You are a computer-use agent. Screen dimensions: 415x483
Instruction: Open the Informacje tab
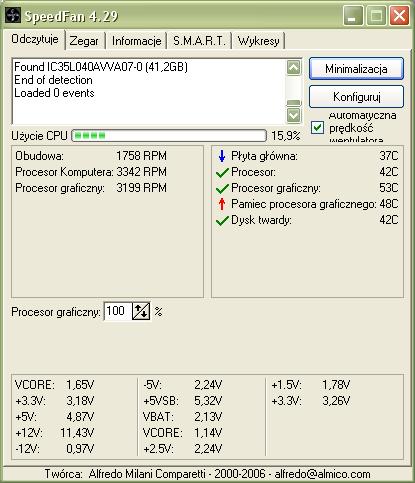(x=136, y=41)
